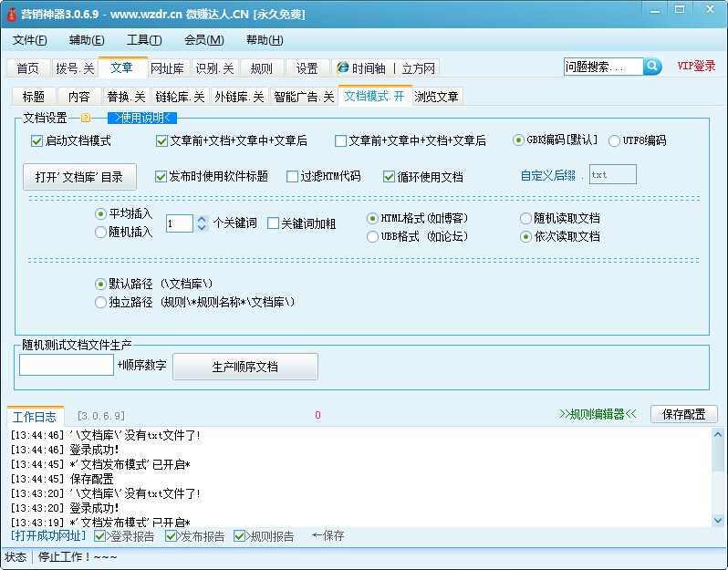Click the small yellow help icon beside 文档设置
This screenshot has width=728, height=570.
point(86,118)
